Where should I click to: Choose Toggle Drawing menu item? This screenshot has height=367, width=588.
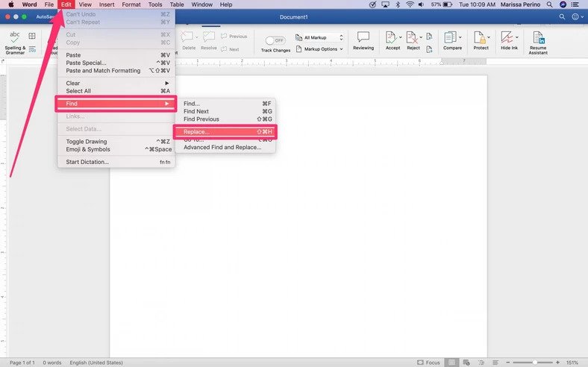[116, 141]
